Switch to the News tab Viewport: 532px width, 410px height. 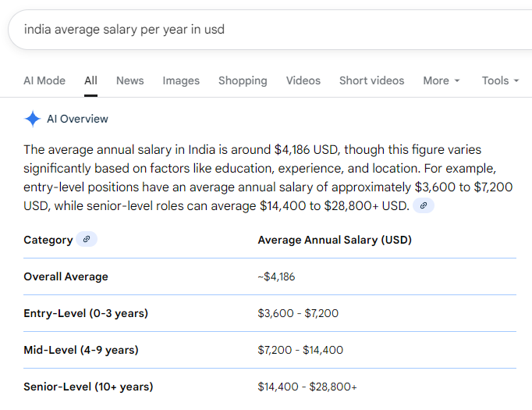[x=130, y=80]
